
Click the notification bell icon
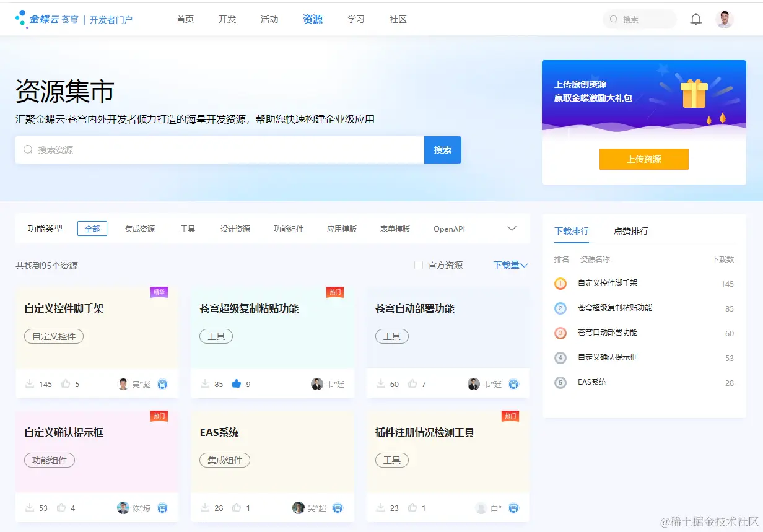pyautogui.click(x=695, y=19)
